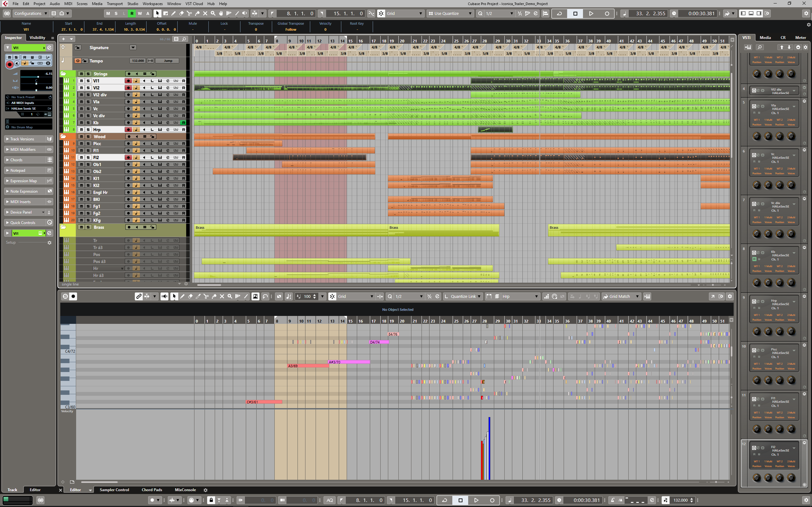Solo the Picc track

(88, 144)
